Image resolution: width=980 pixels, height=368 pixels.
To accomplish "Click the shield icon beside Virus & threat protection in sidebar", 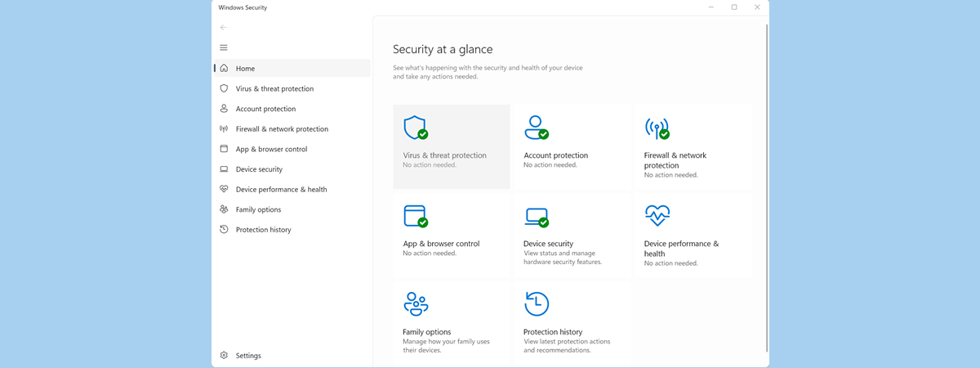I will 224,88.
